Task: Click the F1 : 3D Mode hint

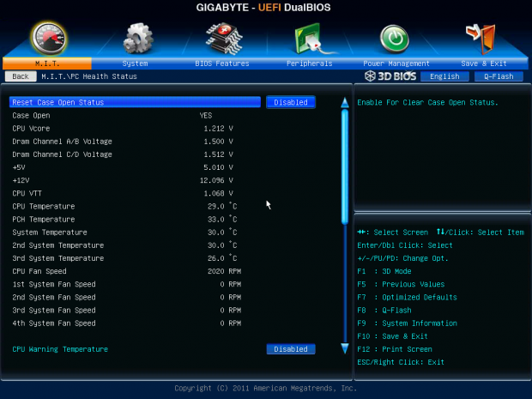Action: coord(384,271)
